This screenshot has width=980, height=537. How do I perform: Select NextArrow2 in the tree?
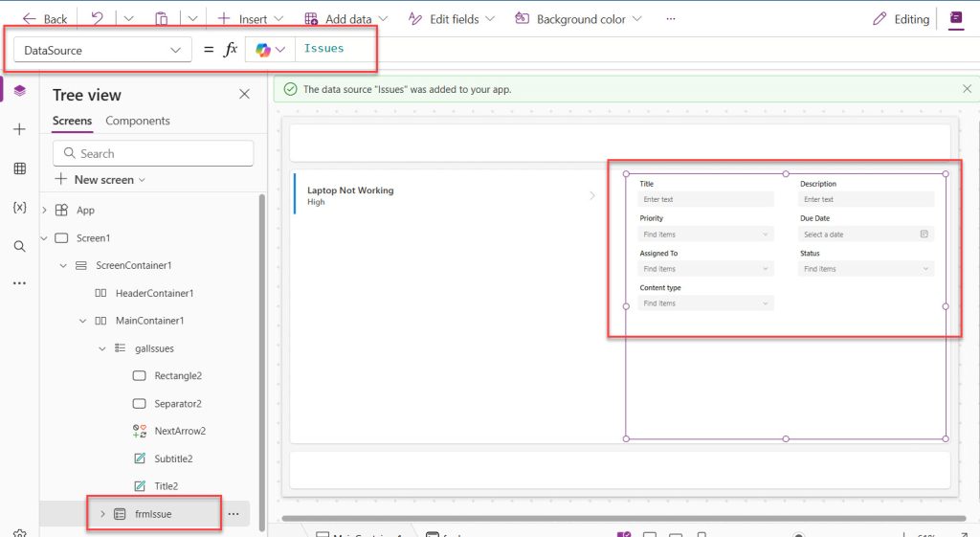click(x=180, y=431)
